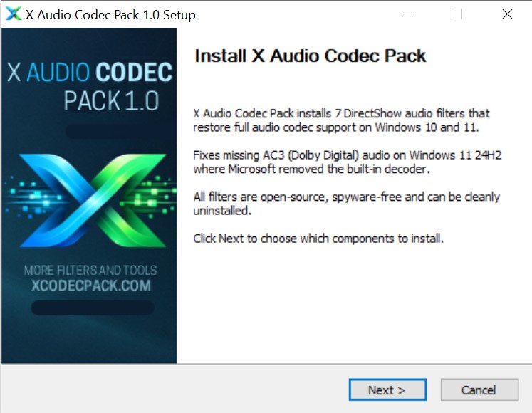Click the dark pill bar below XCODECPACK.COM
This screenshot has height=413, width=532.
click(93, 308)
